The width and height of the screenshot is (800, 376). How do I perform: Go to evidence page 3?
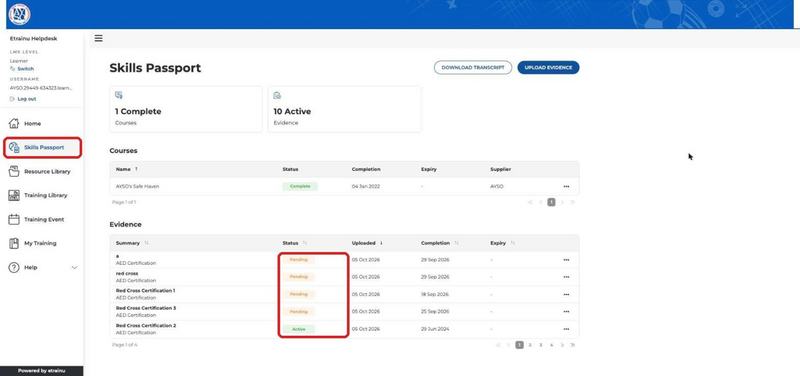coord(541,345)
